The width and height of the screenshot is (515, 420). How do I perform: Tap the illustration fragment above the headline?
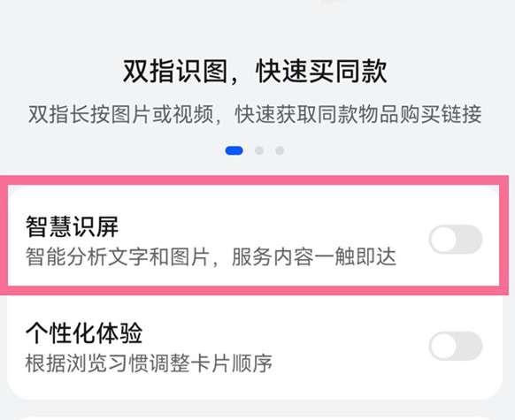(x=325, y=6)
